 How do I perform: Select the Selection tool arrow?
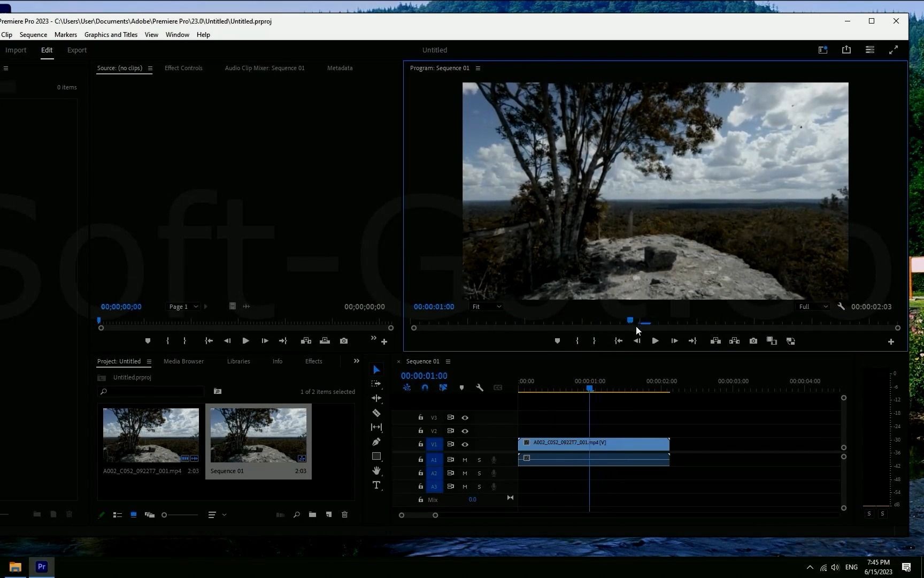coord(376,370)
